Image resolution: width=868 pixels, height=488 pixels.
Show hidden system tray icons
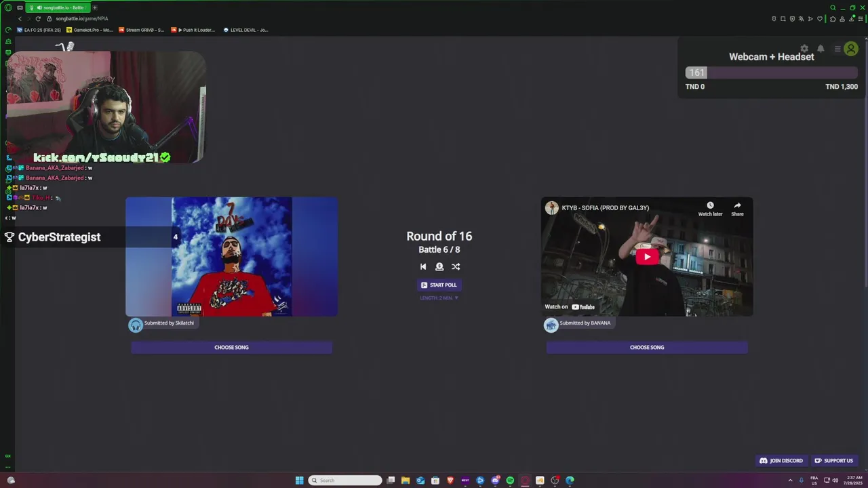pos(790,481)
